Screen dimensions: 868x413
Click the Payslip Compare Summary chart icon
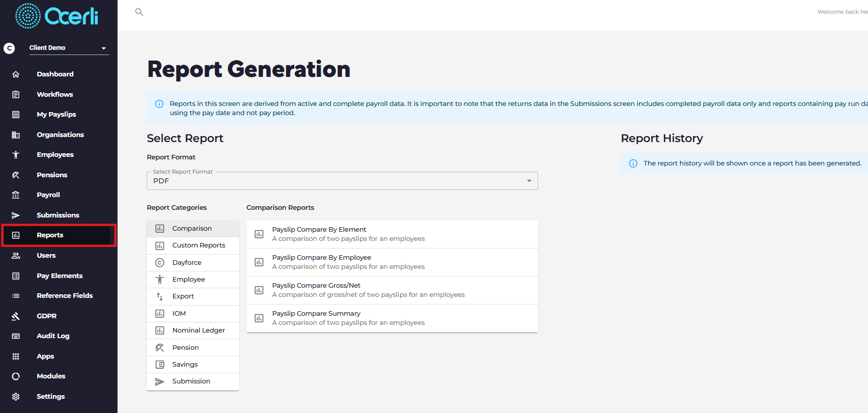point(259,318)
